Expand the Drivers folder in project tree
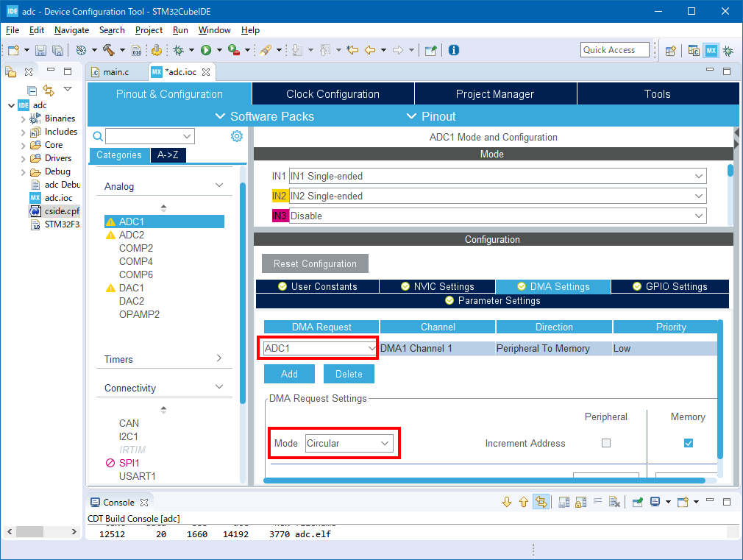 coord(24,158)
